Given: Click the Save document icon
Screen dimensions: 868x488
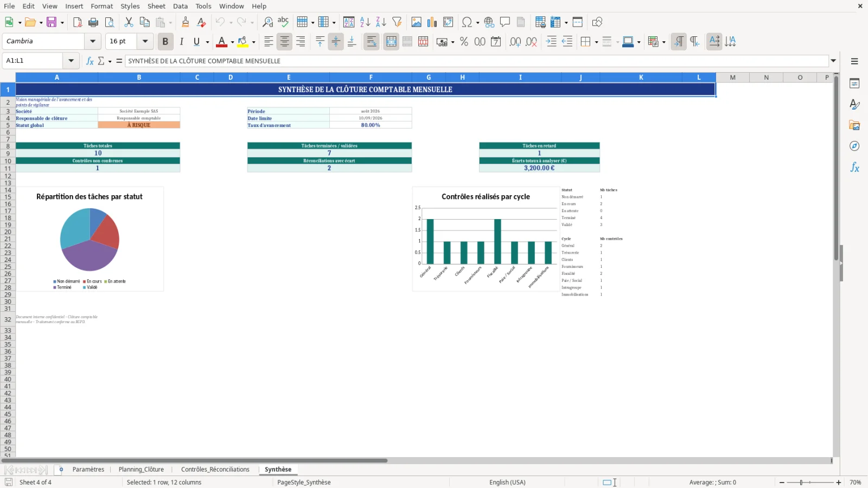Looking at the screenshot, I should point(52,22).
